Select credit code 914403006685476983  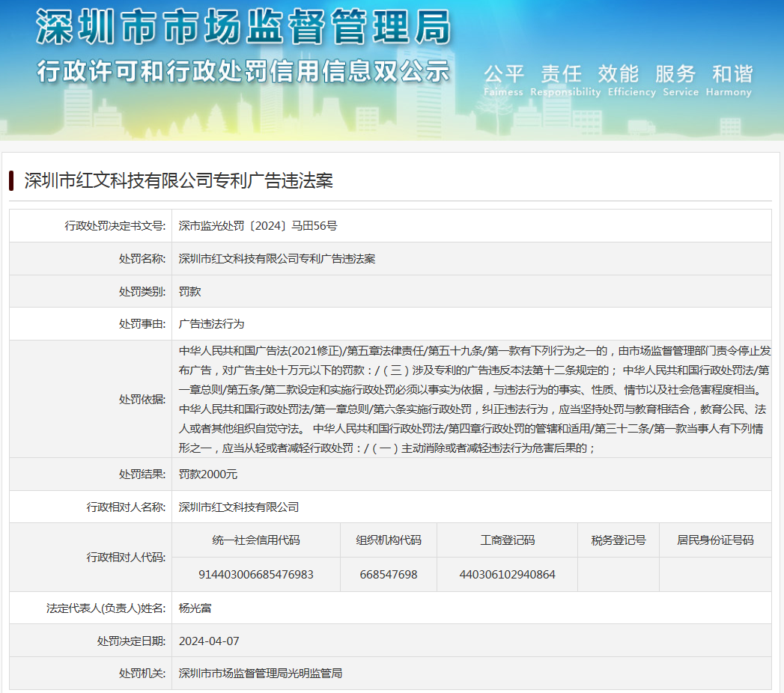pos(255,574)
